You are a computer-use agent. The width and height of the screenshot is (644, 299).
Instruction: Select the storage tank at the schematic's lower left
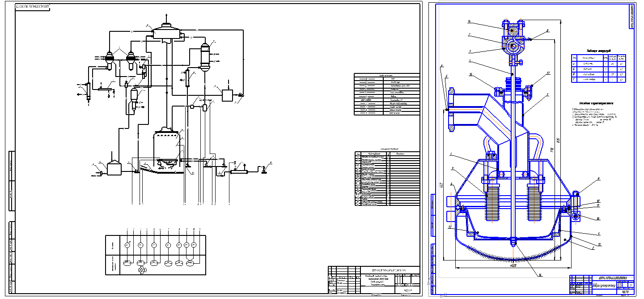[114, 167]
